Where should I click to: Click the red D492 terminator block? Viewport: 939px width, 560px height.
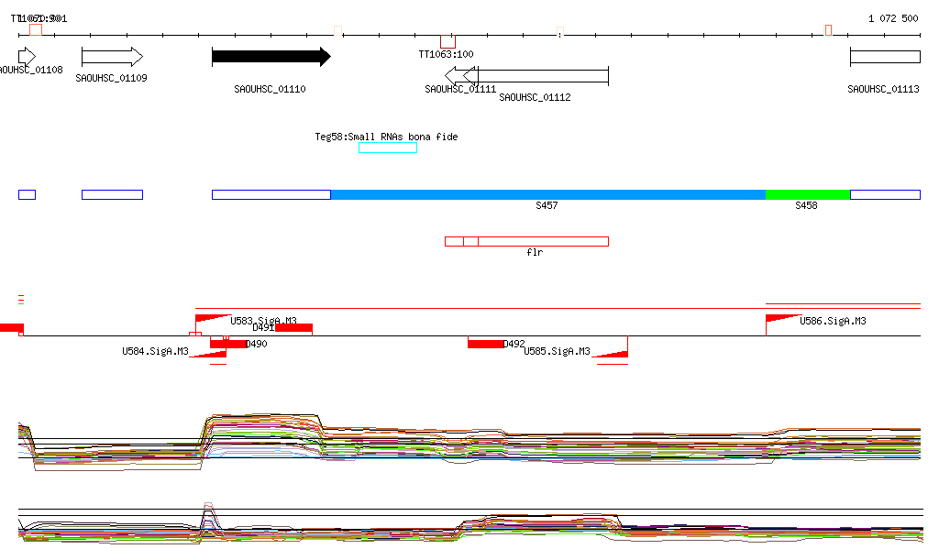pyautogui.click(x=486, y=344)
